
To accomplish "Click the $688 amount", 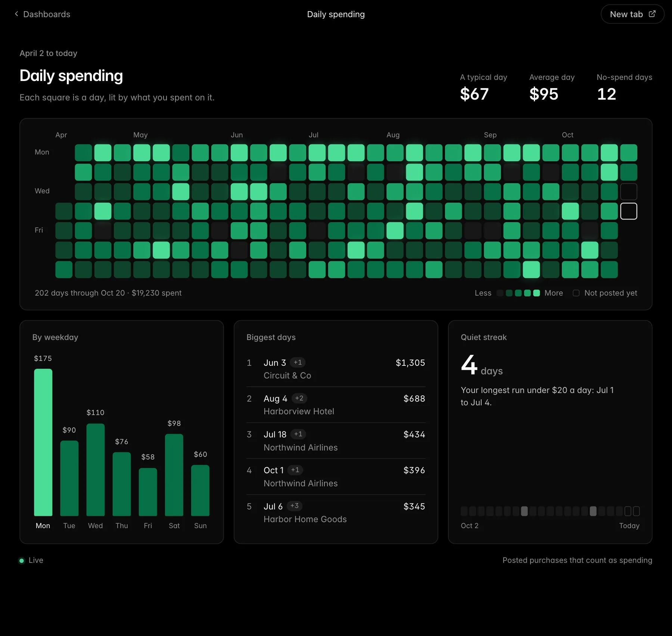I will [414, 399].
